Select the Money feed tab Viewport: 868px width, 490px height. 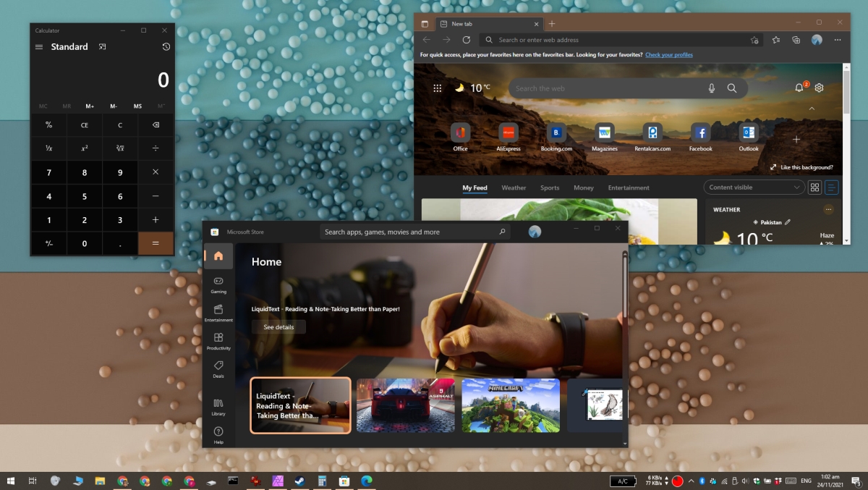583,187
